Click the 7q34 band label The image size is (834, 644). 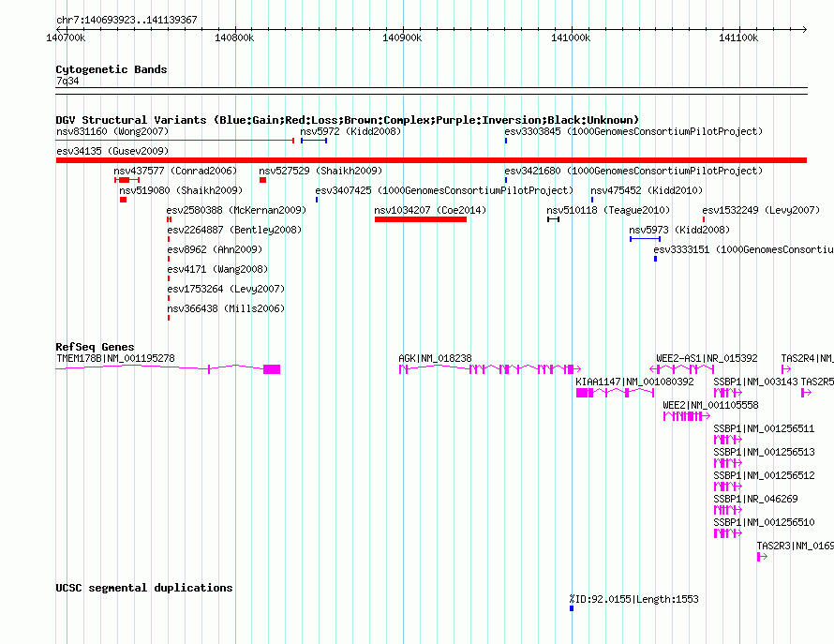point(67,81)
